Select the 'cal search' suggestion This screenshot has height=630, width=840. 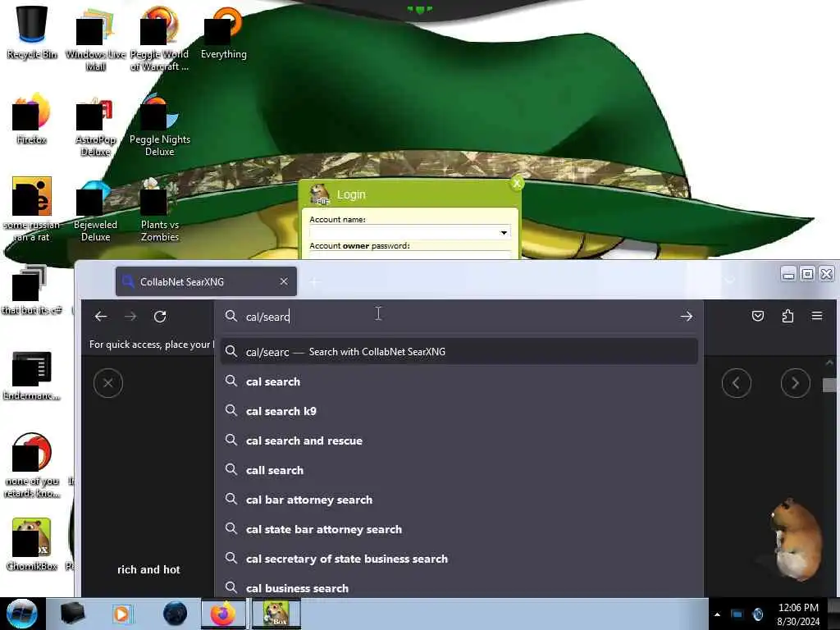(459, 381)
